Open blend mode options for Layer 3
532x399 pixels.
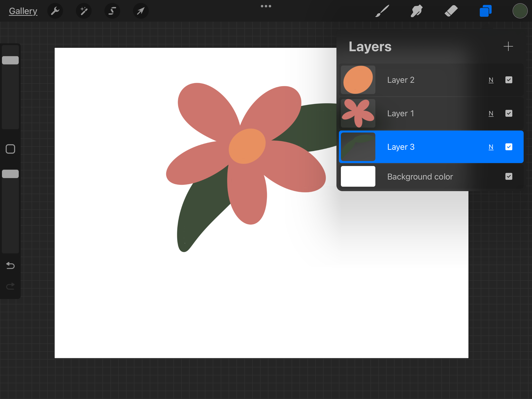tap(491, 147)
